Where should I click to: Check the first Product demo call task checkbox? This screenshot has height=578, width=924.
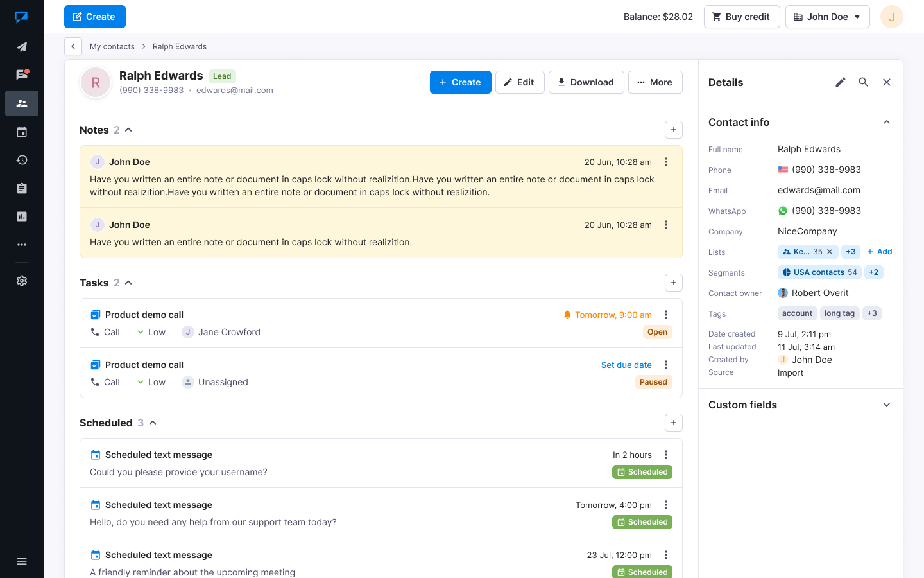tap(95, 315)
